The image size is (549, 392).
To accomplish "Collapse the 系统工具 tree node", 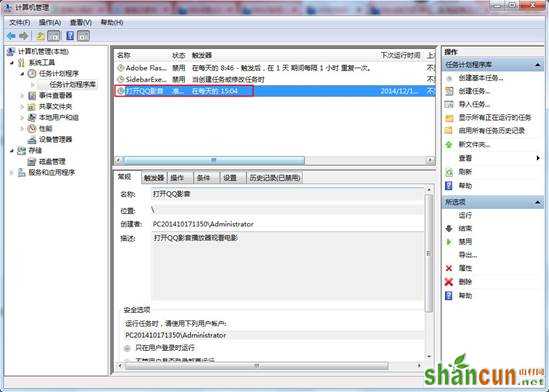I will [x=12, y=63].
